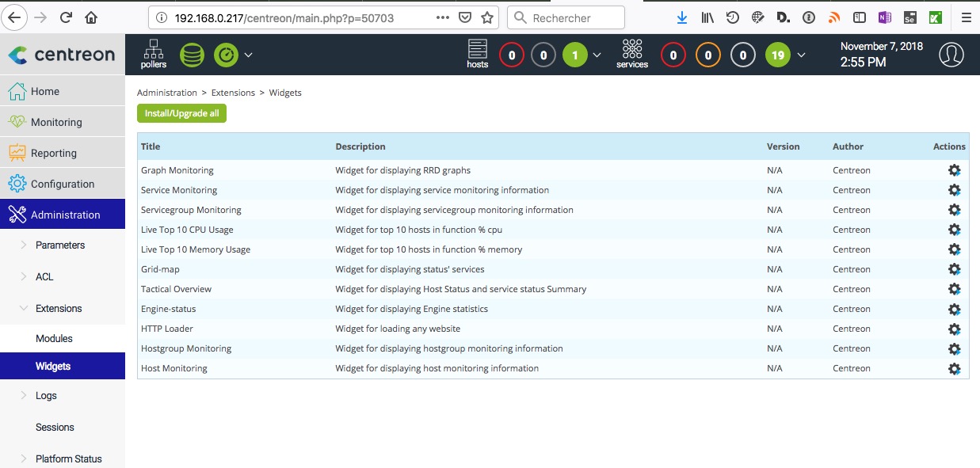Click the green database status icon
The width and height of the screenshot is (980, 468).
[192, 55]
